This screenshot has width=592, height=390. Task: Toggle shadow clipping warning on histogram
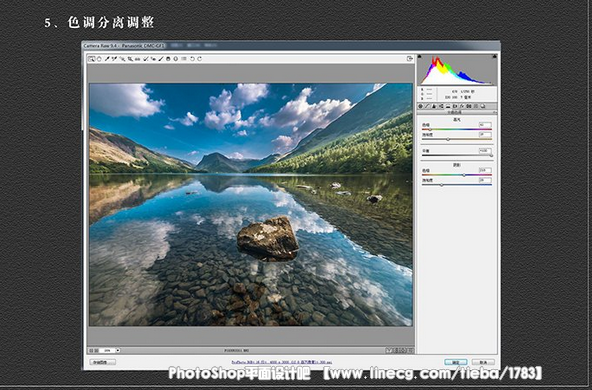coord(419,56)
